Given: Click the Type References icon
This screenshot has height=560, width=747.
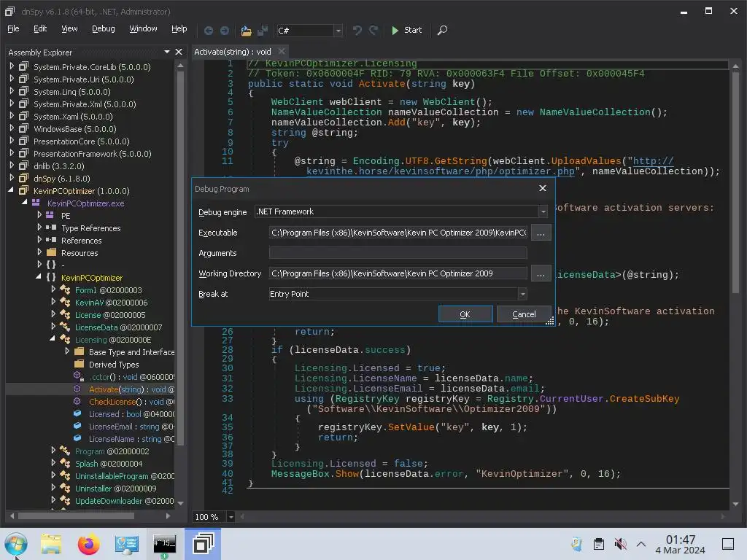Looking at the screenshot, I should coord(51,227).
